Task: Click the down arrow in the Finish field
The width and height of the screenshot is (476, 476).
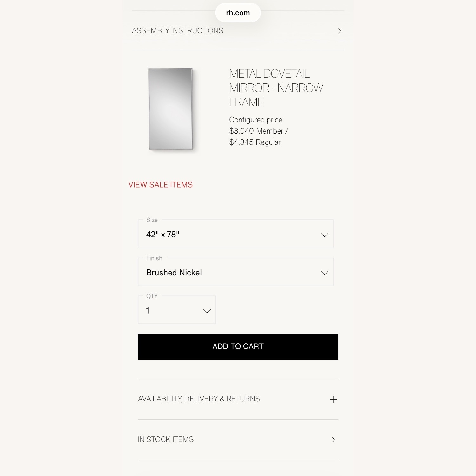Action: (x=324, y=273)
